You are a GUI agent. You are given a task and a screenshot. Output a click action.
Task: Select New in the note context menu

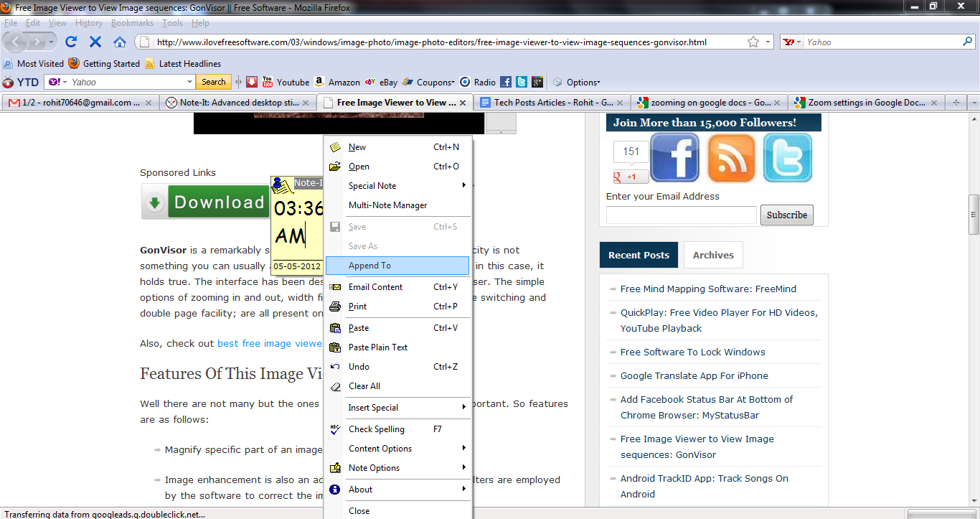coord(399,147)
